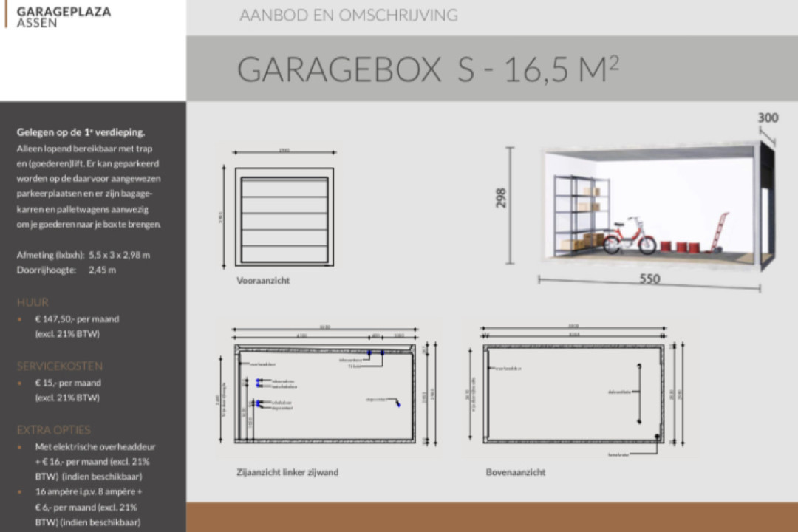Click the side view floor plan drawing
This screenshot has height=532, width=798.
tap(324, 394)
